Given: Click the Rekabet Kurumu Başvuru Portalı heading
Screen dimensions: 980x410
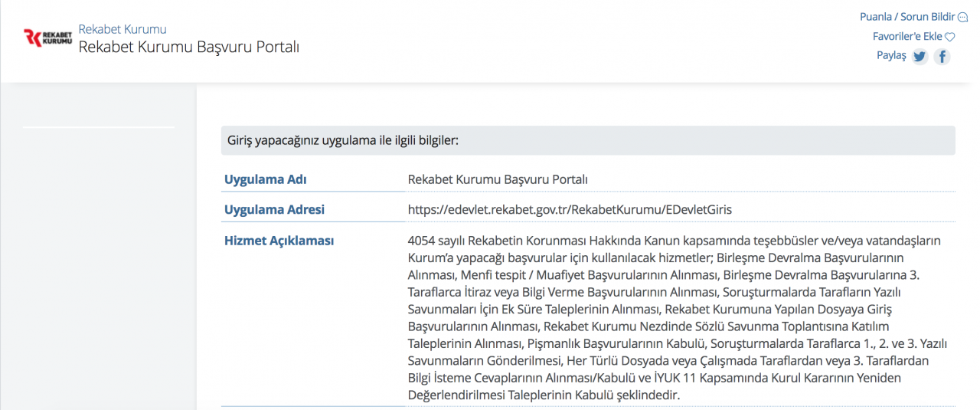Looking at the screenshot, I should [x=188, y=47].
